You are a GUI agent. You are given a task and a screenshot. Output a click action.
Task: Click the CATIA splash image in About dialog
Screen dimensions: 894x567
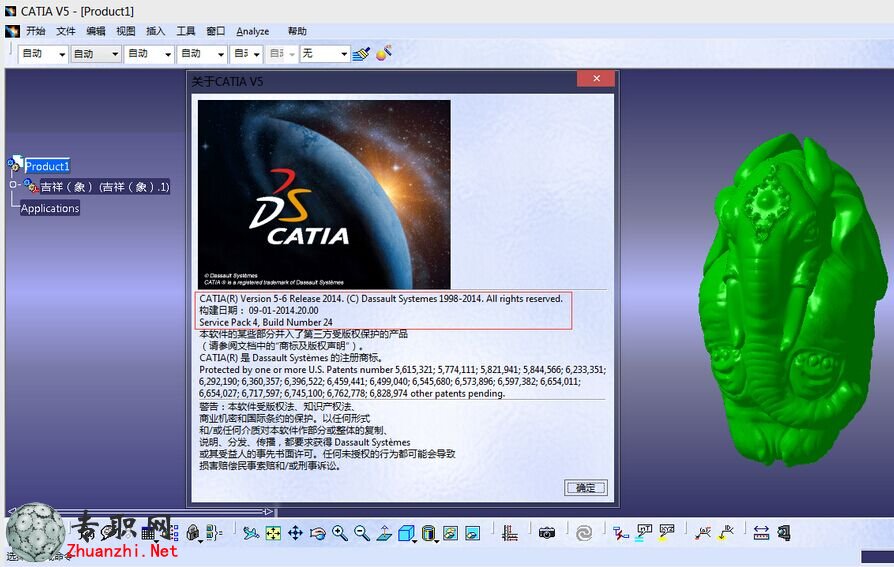pos(324,195)
